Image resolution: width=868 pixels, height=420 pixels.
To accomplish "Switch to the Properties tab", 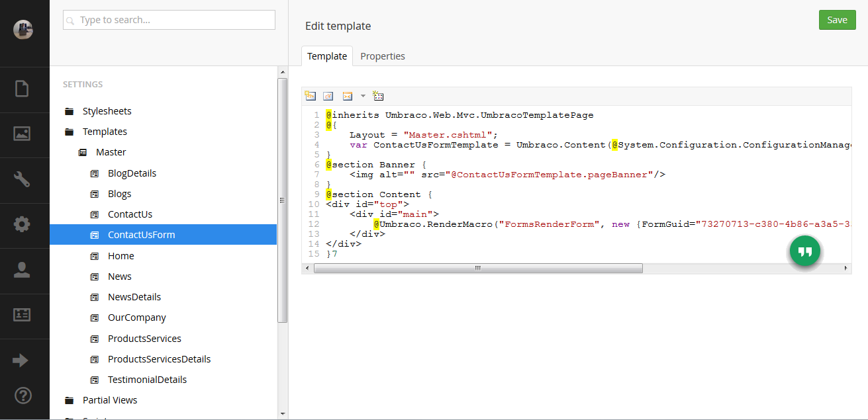I will (x=383, y=56).
